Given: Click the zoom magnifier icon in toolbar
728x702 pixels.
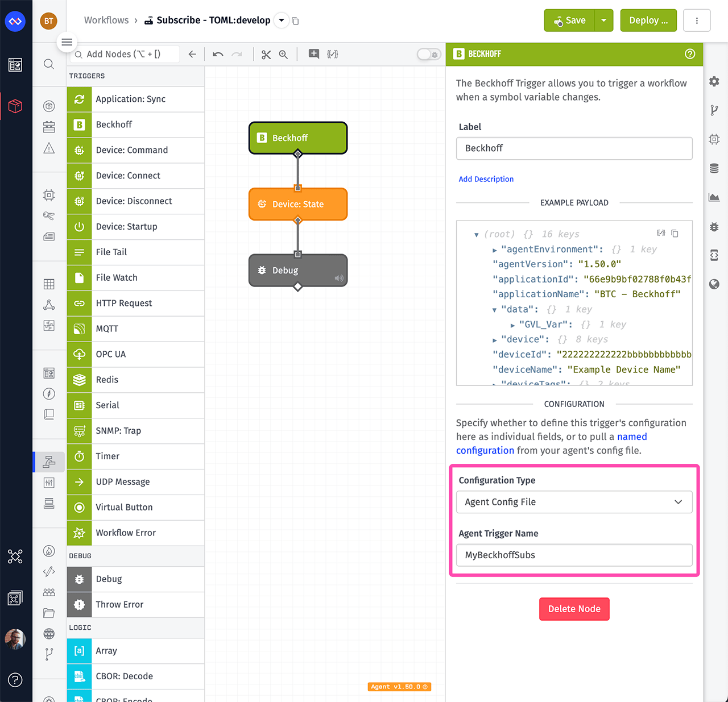Looking at the screenshot, I should [283, 55].
